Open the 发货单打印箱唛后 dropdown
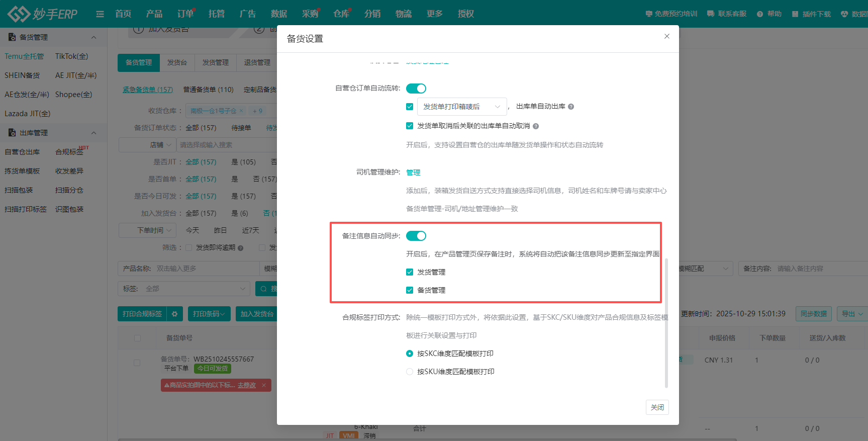Viewport: 868px width, 441px height. coord(462,107)
